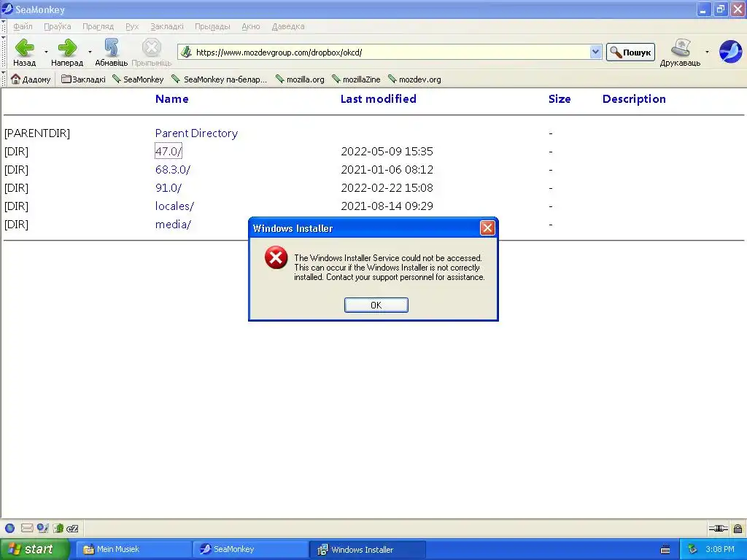Image resolution: width=747 pixels, height=560 pixels.
Task: Sort listing by Size column header
Action: click(560, 99)
